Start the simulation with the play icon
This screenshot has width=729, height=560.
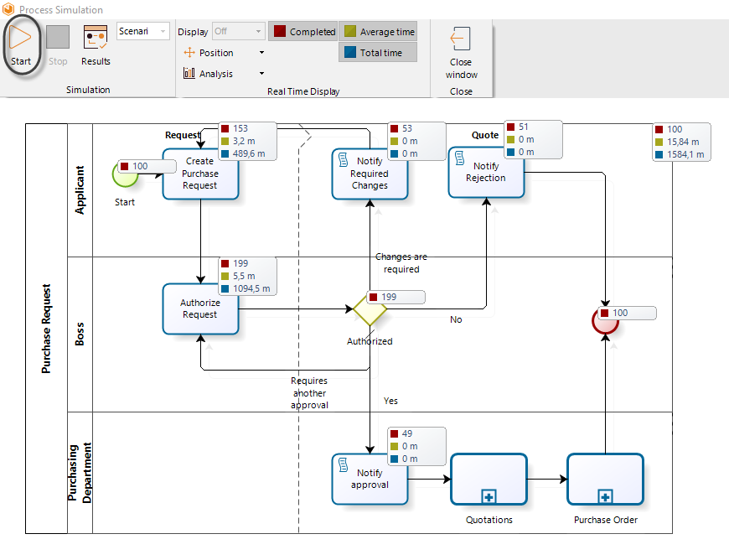coord(20,37)
